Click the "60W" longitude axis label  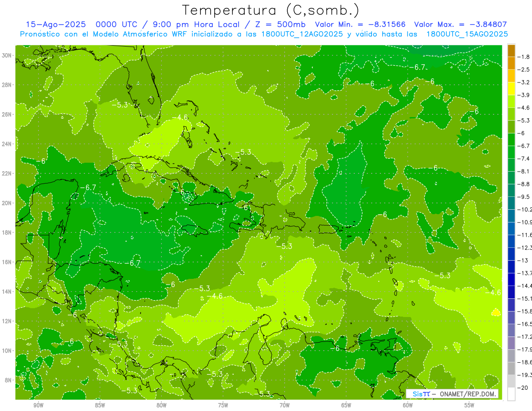[x=408, y=405]
